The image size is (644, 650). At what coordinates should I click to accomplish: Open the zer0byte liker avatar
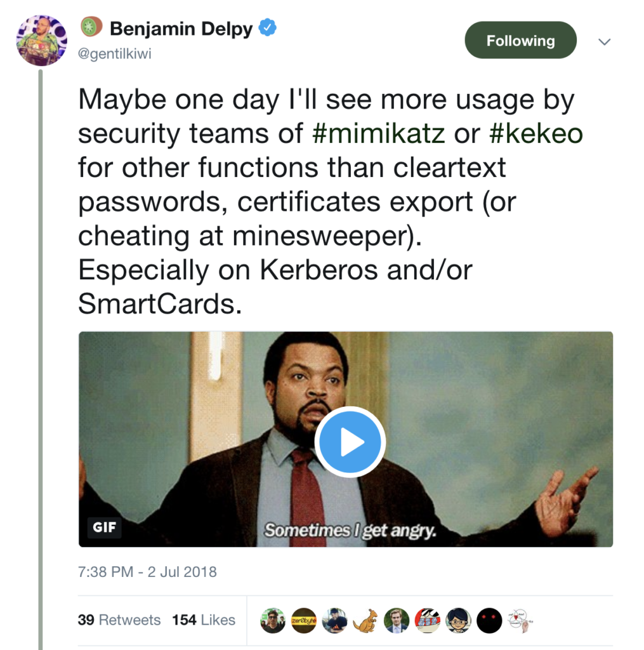click(x=304, y=621)
